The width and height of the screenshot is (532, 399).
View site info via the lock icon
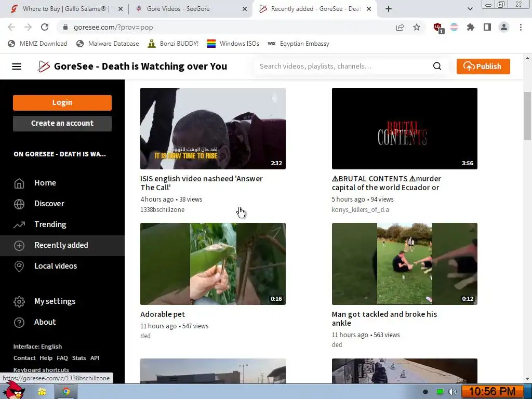[65, 27]
